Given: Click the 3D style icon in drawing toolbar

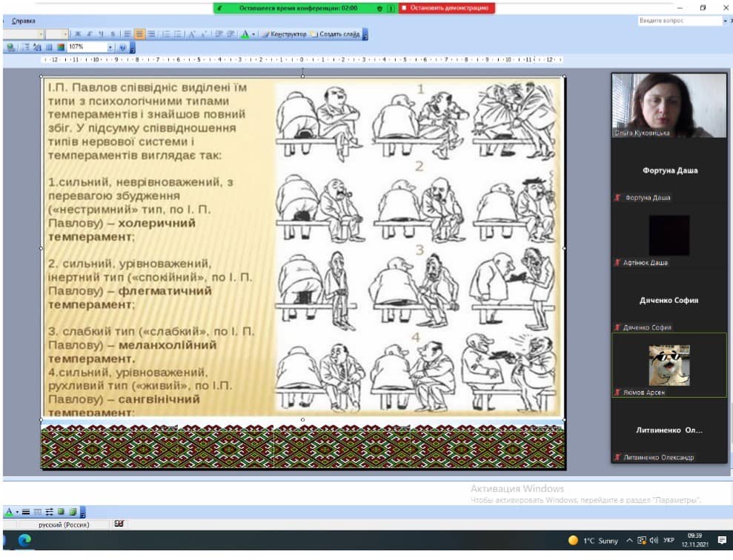Looking at the screenshot, I should coord(73,512).
